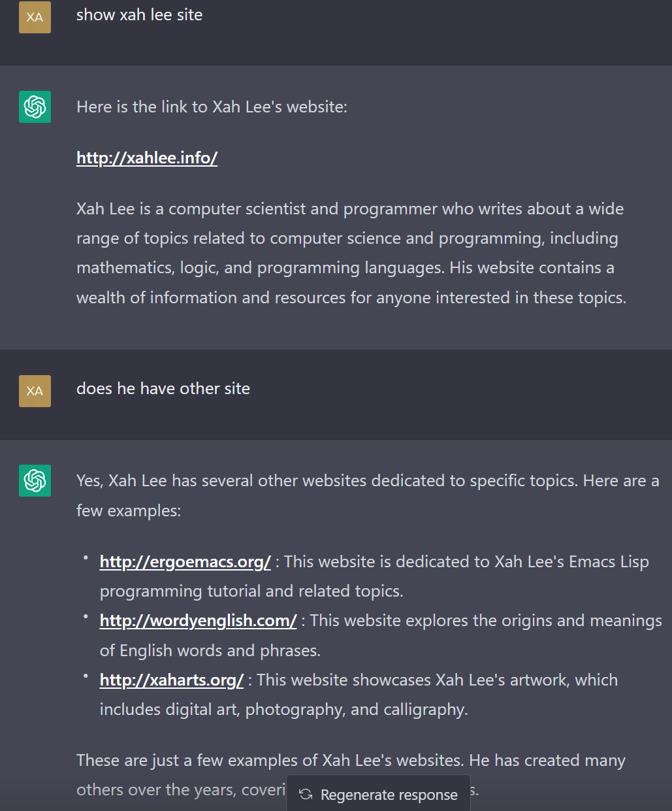Click the "Regenerate response" button
The image size is (672, 811).
click(378, 794)
